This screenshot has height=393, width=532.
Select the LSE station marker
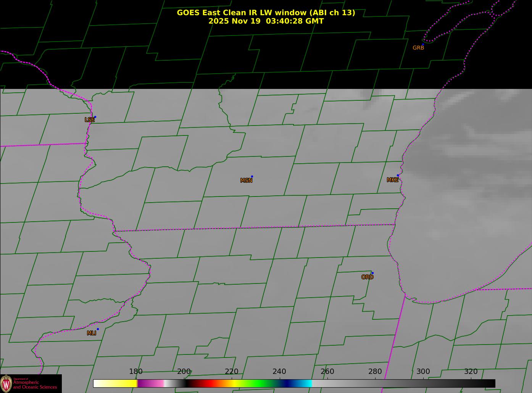click(95, 117)
